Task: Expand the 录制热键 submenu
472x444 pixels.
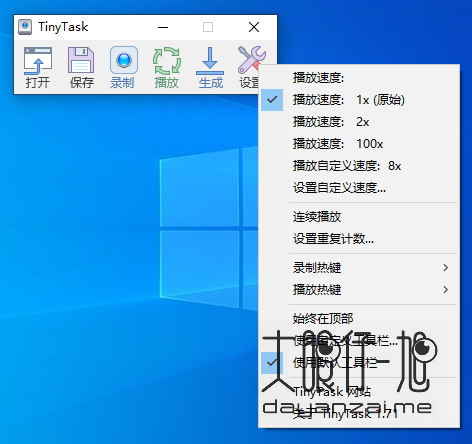Action: [359, 268]
